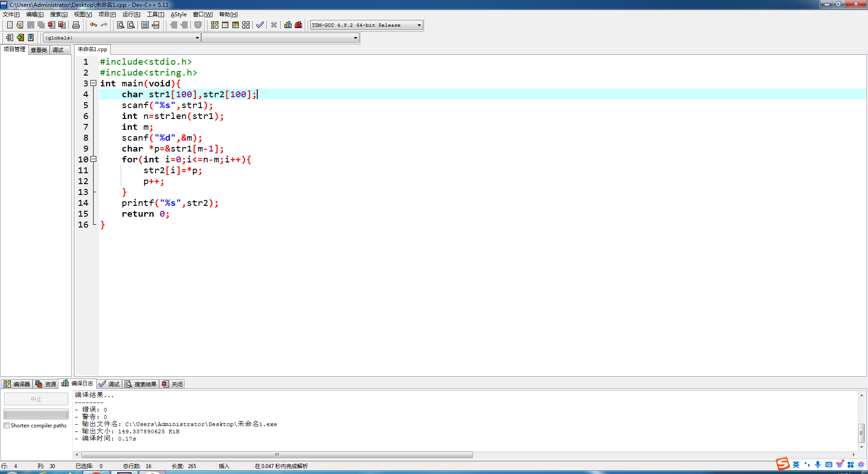Open the 搜索[S] menu
Image resolution: width=868 pixels, height=474 pixels.
coord(59,14)
